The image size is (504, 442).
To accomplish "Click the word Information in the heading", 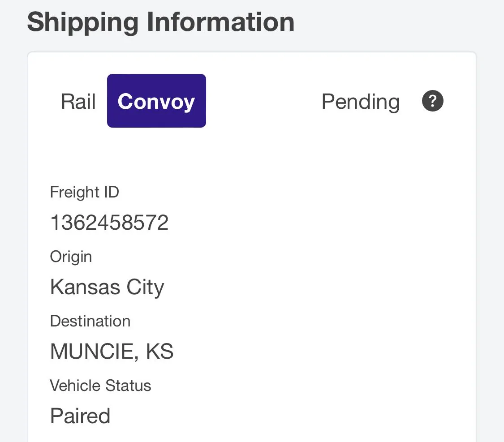I will point(220,22).
